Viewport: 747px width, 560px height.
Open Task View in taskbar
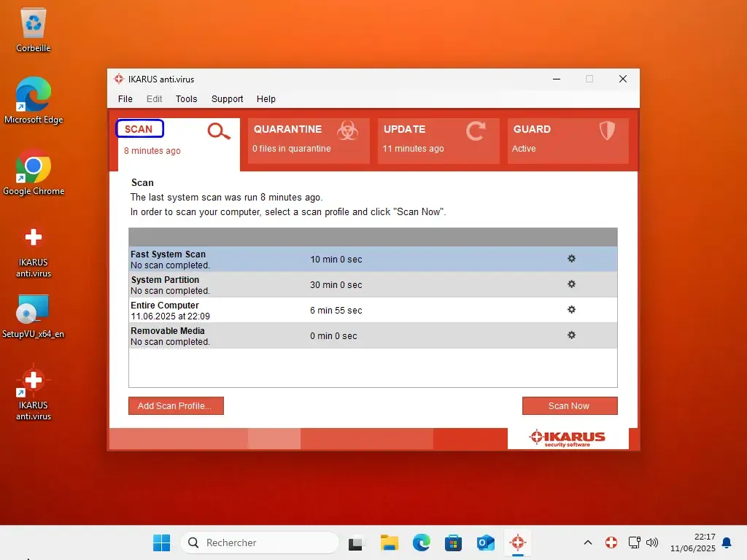click(355, 542)
